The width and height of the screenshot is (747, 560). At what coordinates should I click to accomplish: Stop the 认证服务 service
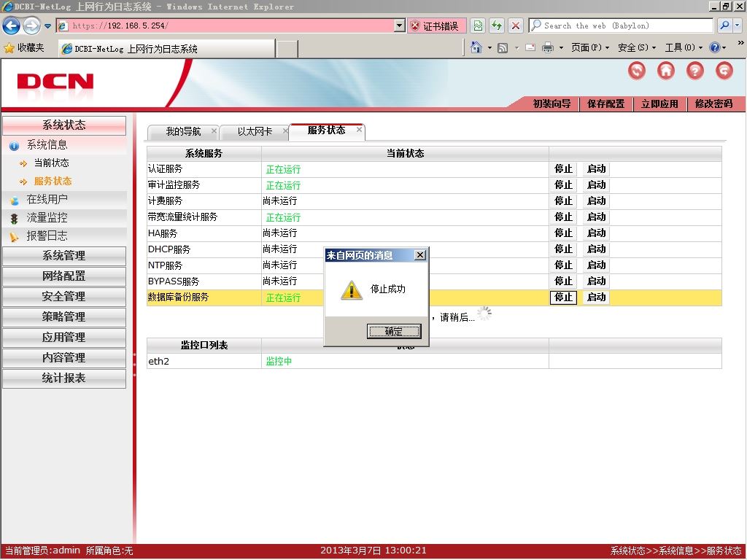tap(563, 169)
